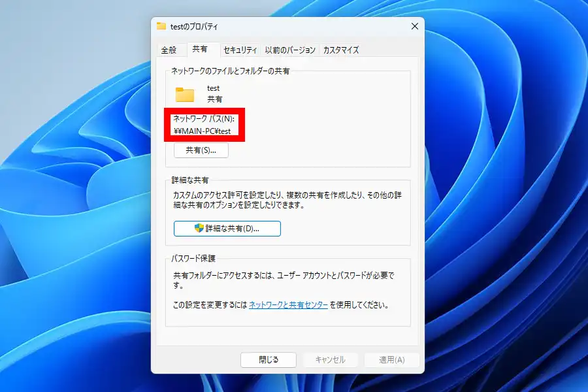The image size is (588, 392).
Task: Click the 閉じる button
Action: [x=269, y=360]
